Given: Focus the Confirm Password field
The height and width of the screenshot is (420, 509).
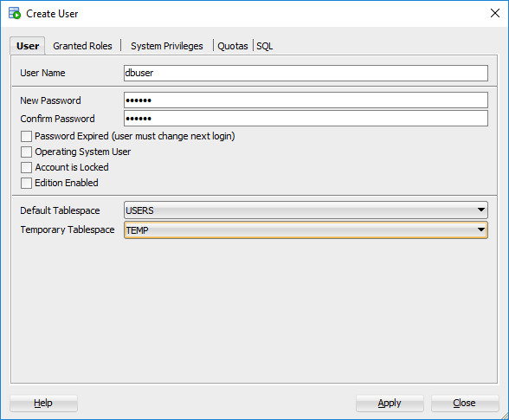Looking at the screenshot, I should tap(306, 119).
